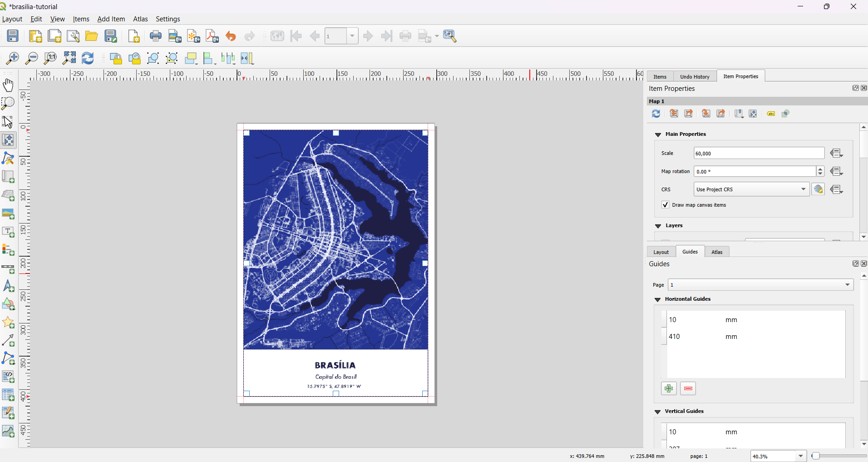868x462 pixels.
Task: Click the Add Label tool icon
Action: [x=8, y=232]
